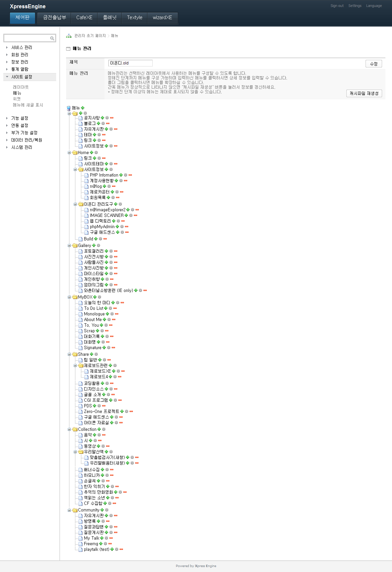The height and width of the screenshot is (572, 392).
Task: Add item with plus next to Zero-One 프로젝트
Action: pos(122,411)
